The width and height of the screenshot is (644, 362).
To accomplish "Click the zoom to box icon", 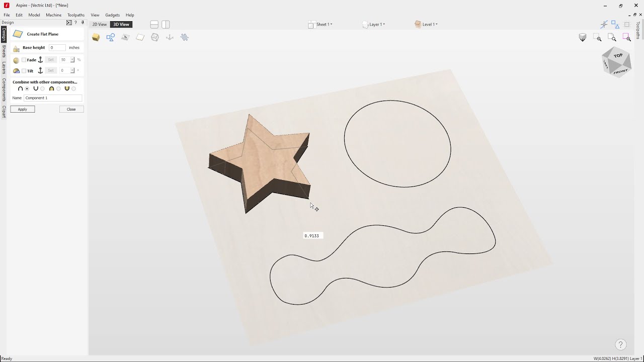I will [597, 37].
